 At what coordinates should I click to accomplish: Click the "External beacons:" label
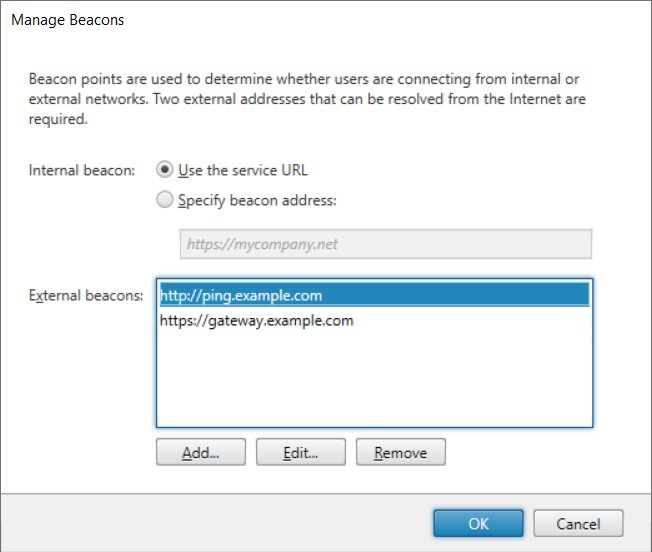86,296
